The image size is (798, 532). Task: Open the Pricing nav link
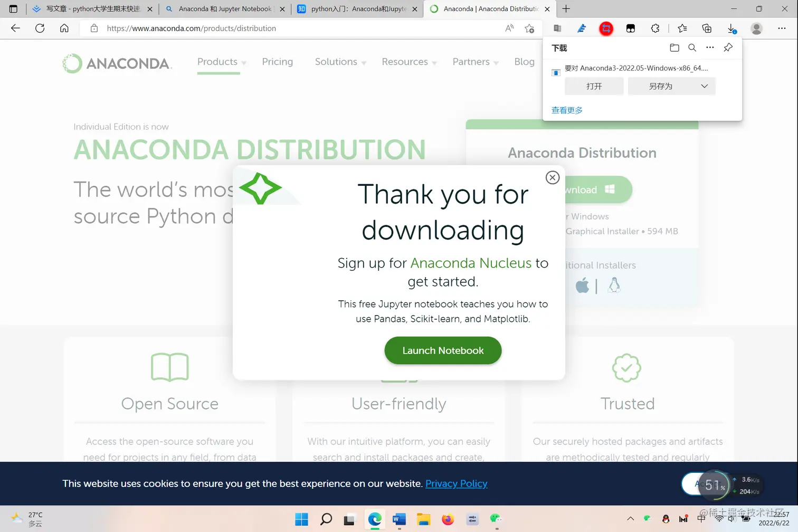278,62
